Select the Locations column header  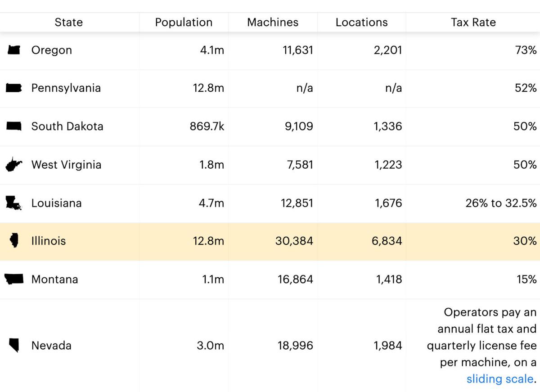[x=361, y=23]
